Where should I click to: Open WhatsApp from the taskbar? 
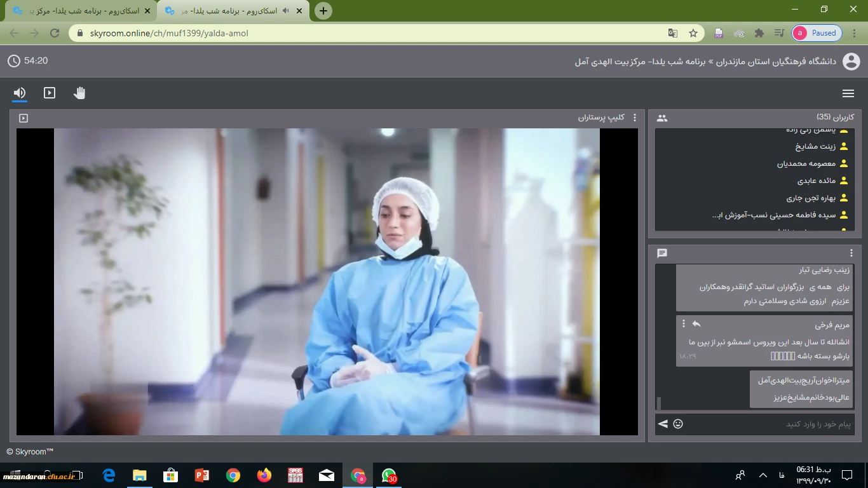[389, 475]
